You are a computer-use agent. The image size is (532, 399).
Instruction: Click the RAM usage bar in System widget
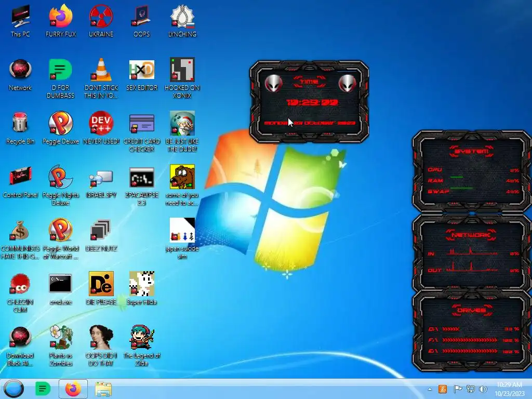tap(457, 177)
